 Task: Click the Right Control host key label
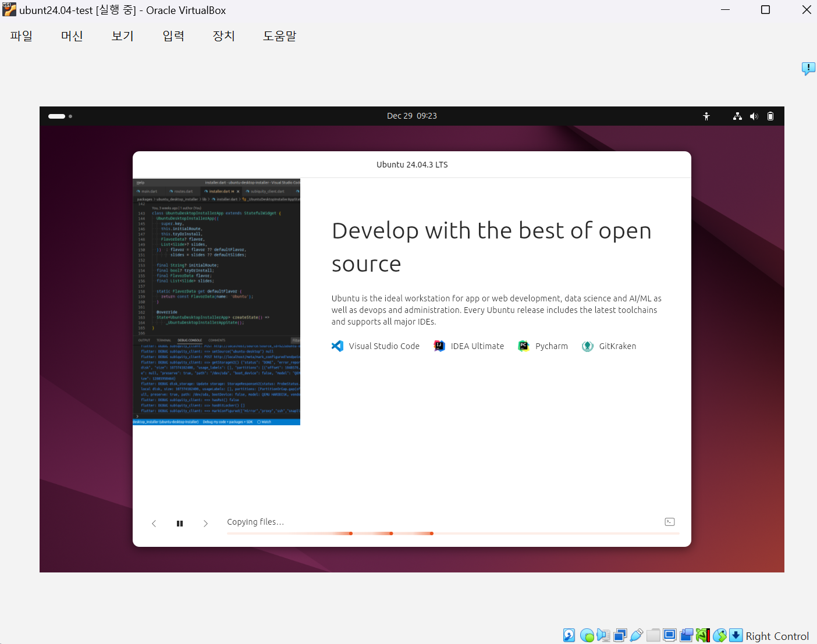pyautogui.click(x=777, y=636)
